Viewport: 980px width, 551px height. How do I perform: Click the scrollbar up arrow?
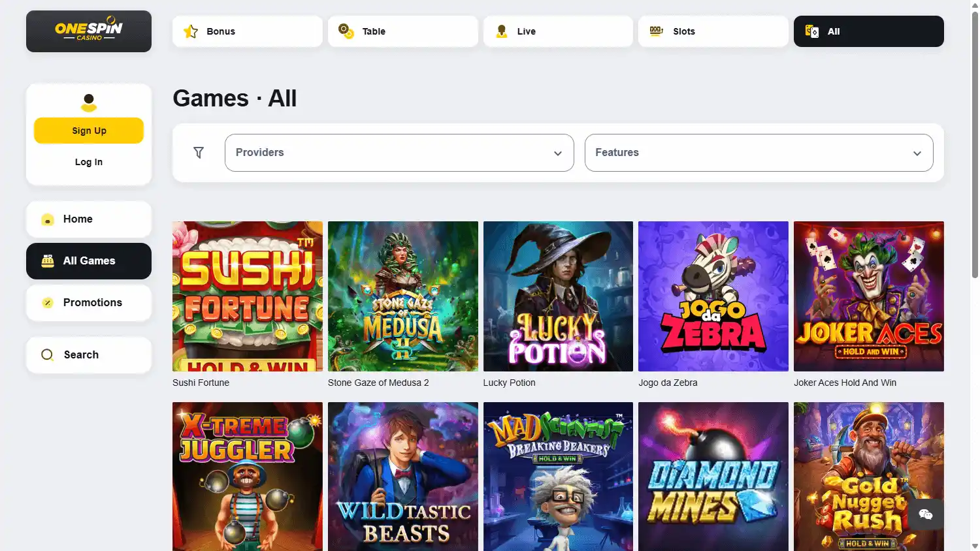(975, 5)
